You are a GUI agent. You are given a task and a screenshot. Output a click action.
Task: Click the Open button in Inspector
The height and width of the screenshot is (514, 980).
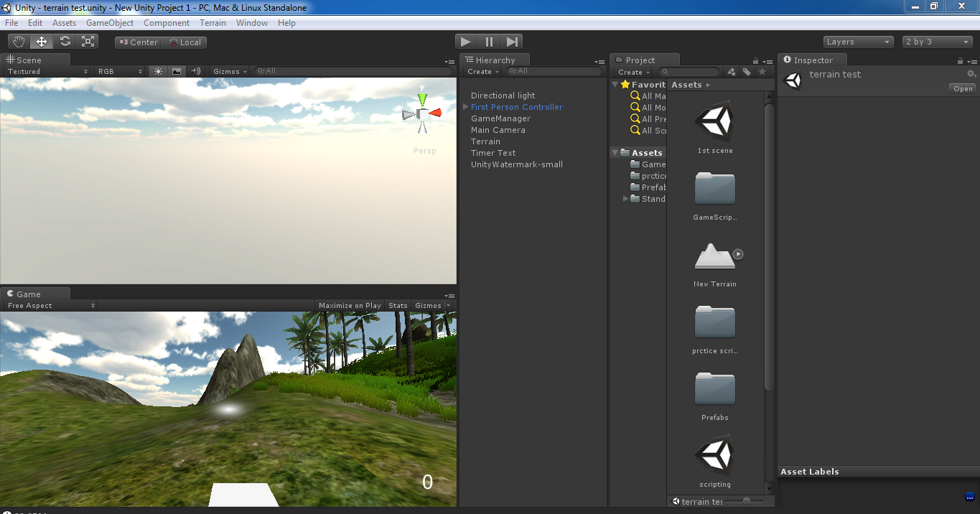click(963, 89)
